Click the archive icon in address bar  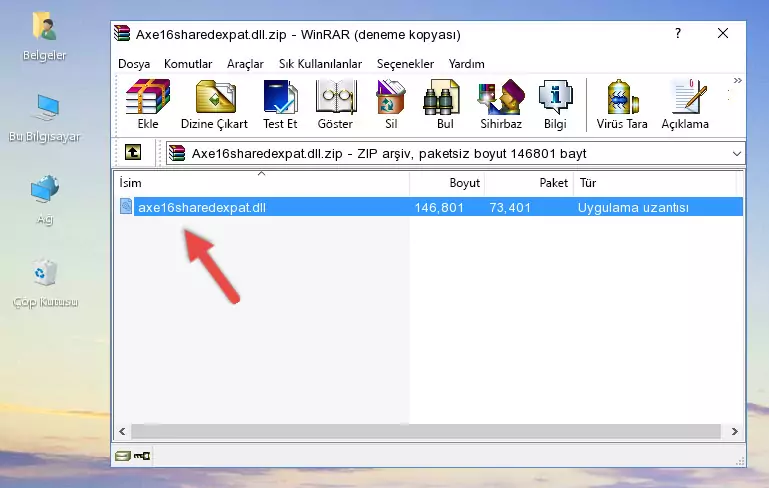[177, 154]
